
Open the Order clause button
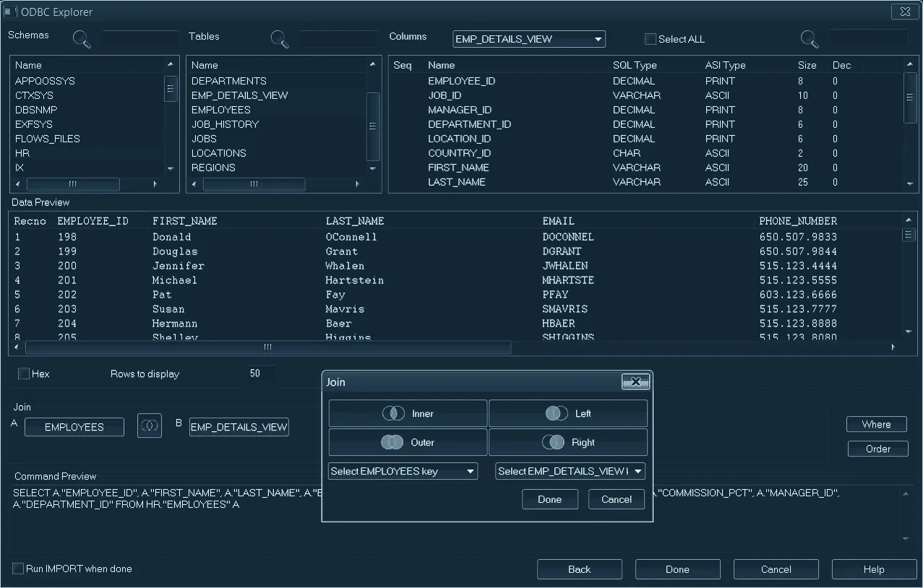point(877,449)
